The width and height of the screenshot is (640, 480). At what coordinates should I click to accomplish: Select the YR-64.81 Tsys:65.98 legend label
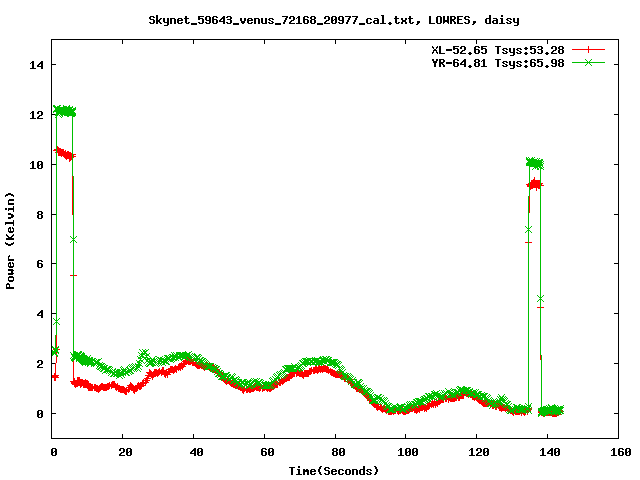[x=498, y=63]
